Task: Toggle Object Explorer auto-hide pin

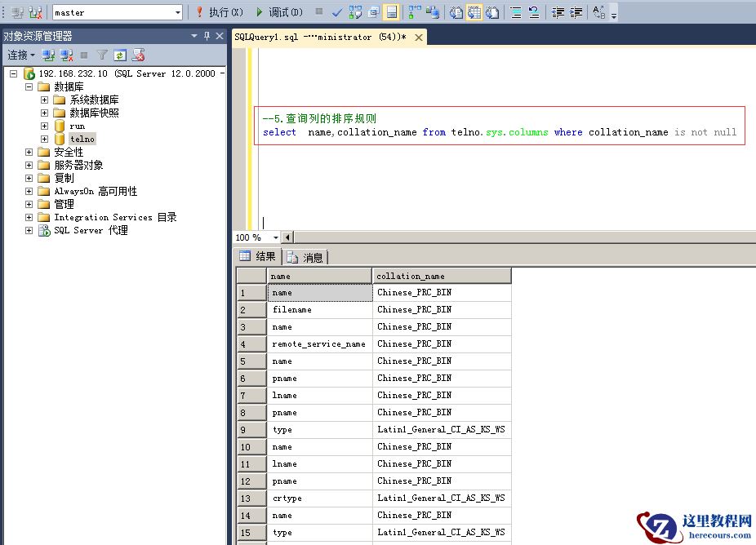Action: click(x=207, y=36)
